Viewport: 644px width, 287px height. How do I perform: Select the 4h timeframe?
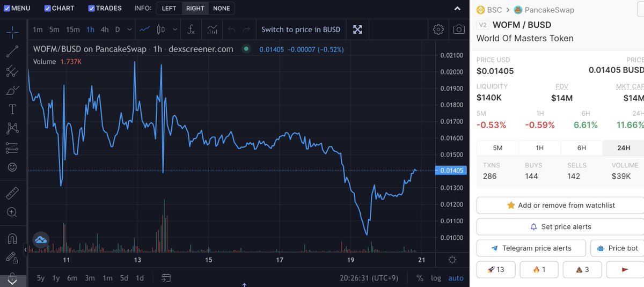105,30
